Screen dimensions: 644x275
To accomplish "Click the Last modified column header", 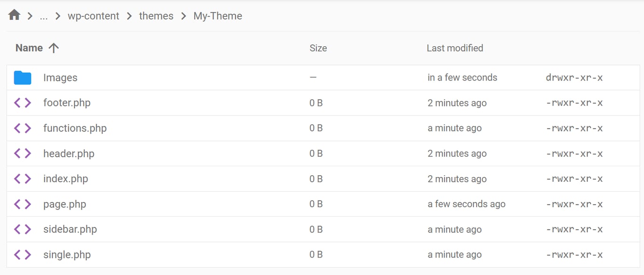I will (454, 48).
